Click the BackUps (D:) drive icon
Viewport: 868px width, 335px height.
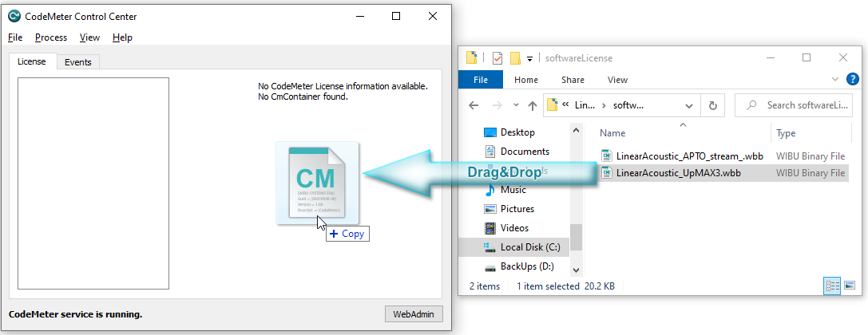(x=490, y=267)
